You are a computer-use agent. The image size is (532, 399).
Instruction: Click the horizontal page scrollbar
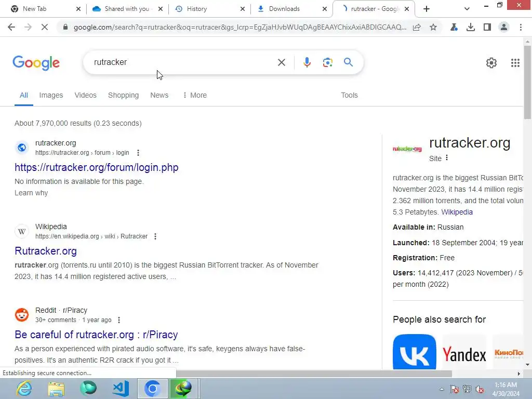[x=314, y=374]
